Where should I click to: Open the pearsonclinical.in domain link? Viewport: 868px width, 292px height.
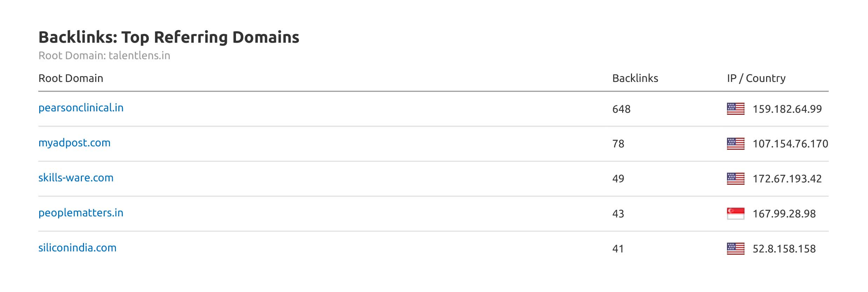[81, 108]
